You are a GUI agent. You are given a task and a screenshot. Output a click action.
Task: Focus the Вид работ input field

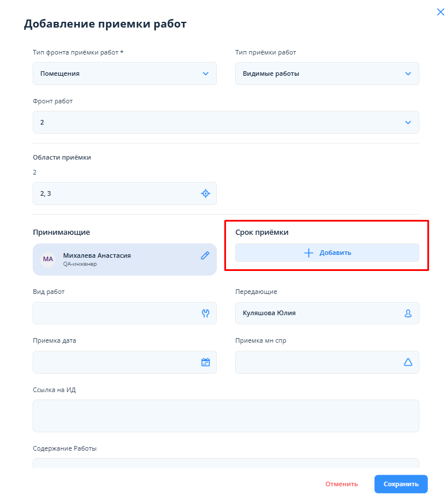pos(115,313)
